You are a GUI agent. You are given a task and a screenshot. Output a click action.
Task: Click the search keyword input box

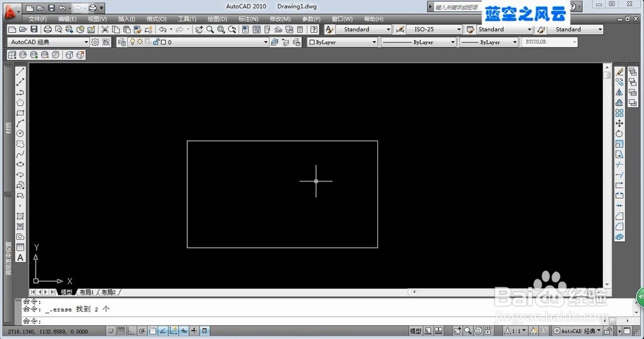457,7
